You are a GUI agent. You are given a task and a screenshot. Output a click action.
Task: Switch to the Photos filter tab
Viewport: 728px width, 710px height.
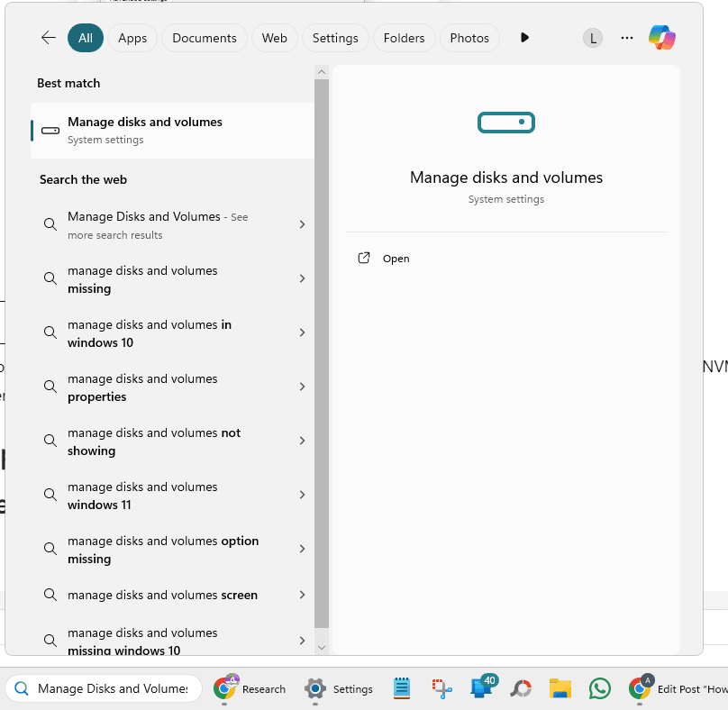click(x=469, y=38)
